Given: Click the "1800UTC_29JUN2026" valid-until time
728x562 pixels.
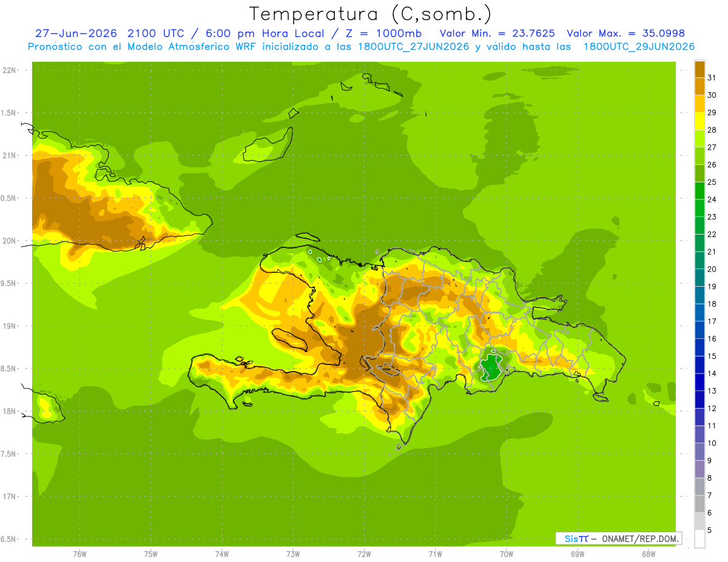Looking at the screenshot, I should tap(639, 47).
